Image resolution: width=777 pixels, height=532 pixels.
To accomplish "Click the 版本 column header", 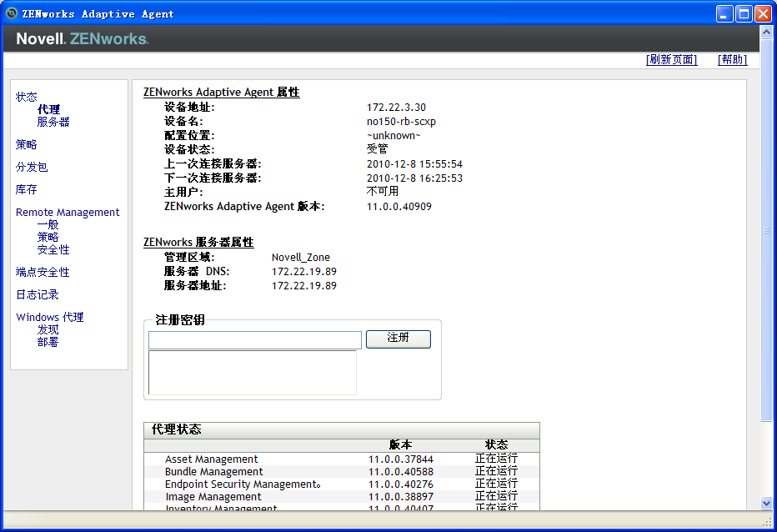I will 400,444.
